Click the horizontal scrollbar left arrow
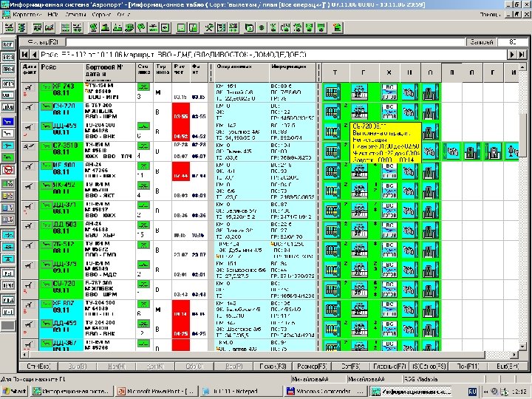 point(24,355)
